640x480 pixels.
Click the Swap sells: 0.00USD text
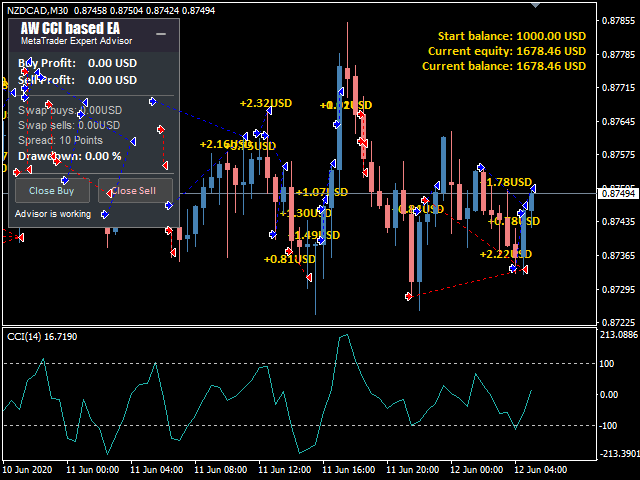pos(69,125)
